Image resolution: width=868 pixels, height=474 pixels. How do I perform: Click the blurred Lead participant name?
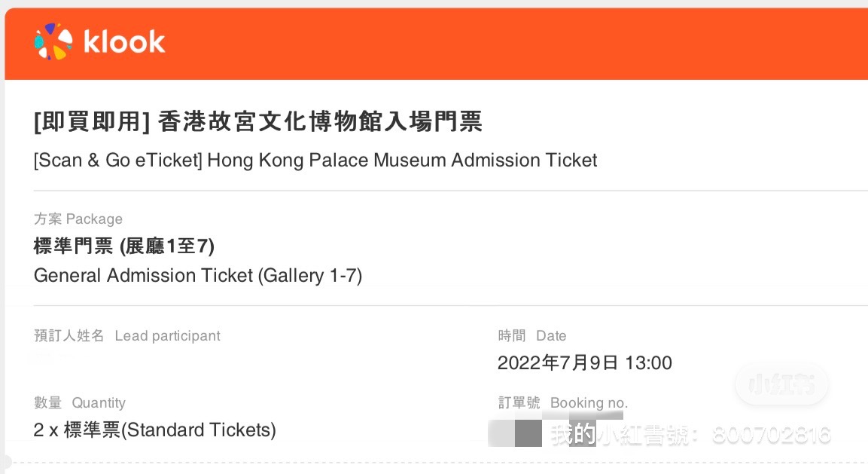pos(45,358)
